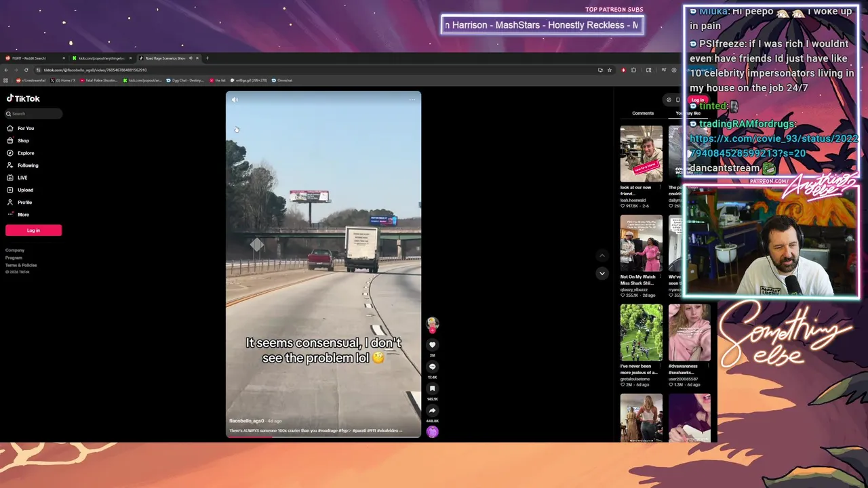This screenshot has width=868, height=488.
Task: Open Dgg Chat - Destiny bookmark
Action: tap(185, 80)
